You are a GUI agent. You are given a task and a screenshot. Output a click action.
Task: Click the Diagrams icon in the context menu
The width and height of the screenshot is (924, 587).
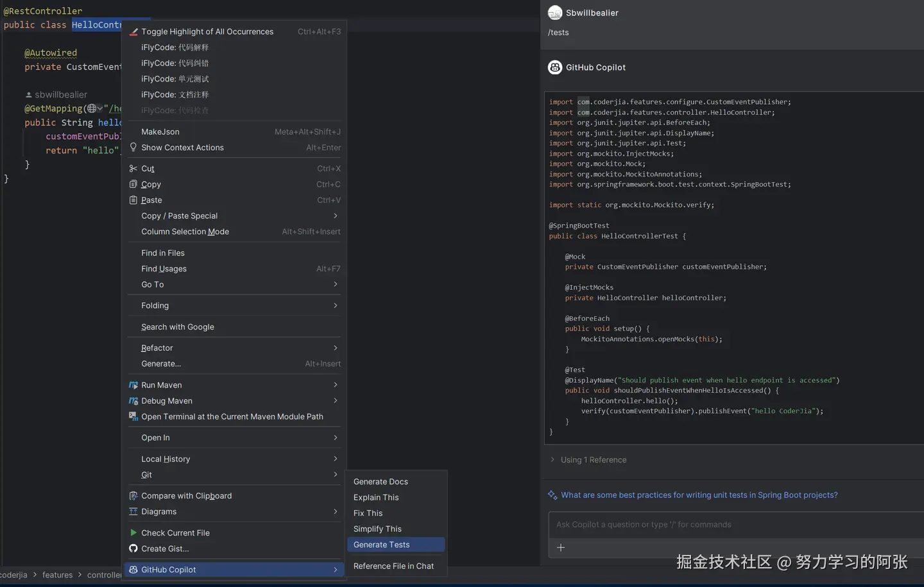(x=133, y=512)
